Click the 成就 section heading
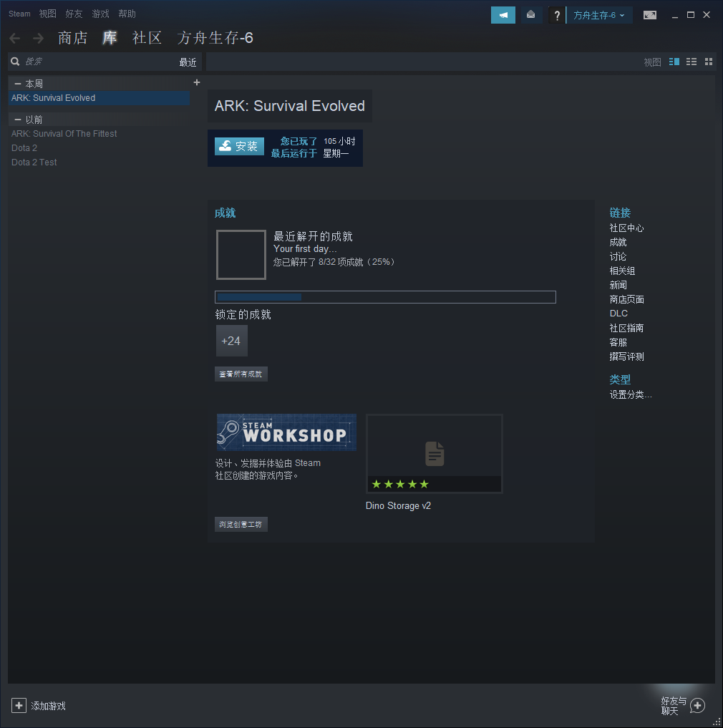Viewport: 723px width, 728px height. pyautogui.click(x=225, y=213)
